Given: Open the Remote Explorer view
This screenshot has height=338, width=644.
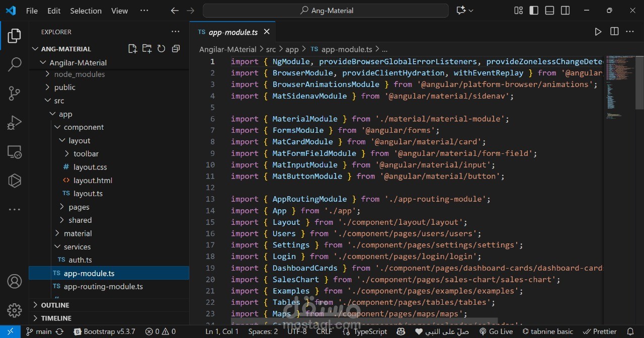Looking at the screenshot, I should click(15, 151).
